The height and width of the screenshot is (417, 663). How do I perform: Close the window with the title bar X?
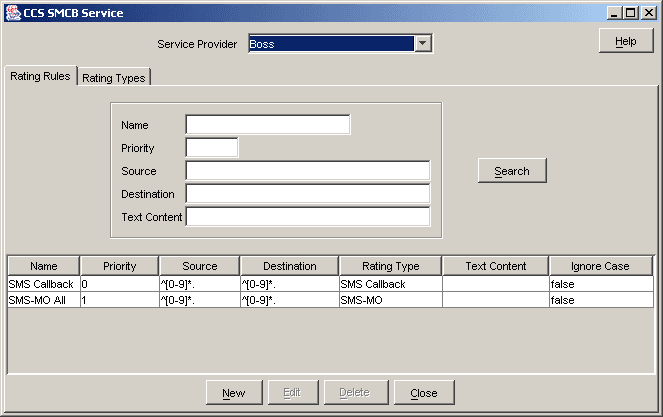(x=649, y=13)
